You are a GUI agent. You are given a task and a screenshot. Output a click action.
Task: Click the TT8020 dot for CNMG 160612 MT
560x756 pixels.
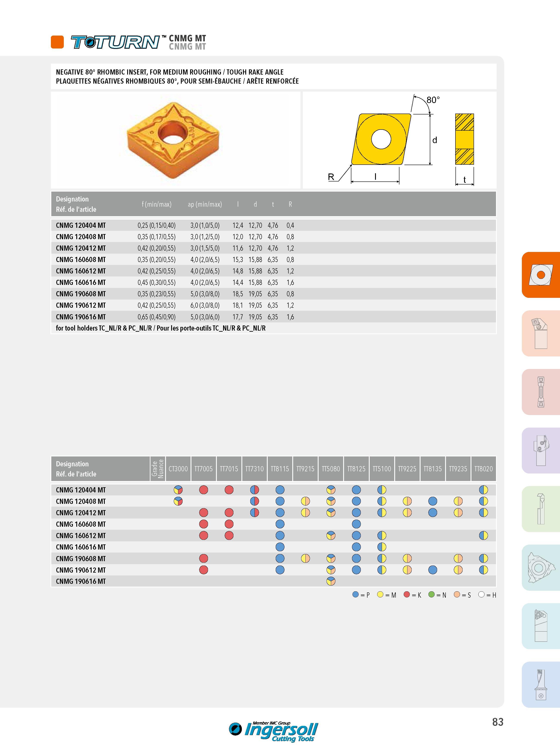click(483, 536)
